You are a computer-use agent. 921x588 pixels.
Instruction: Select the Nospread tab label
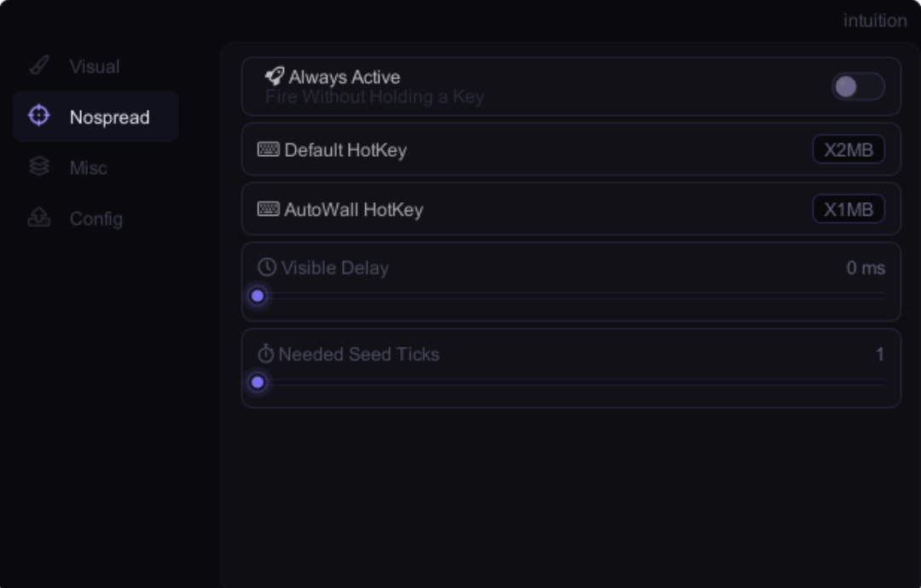[110, 118]
